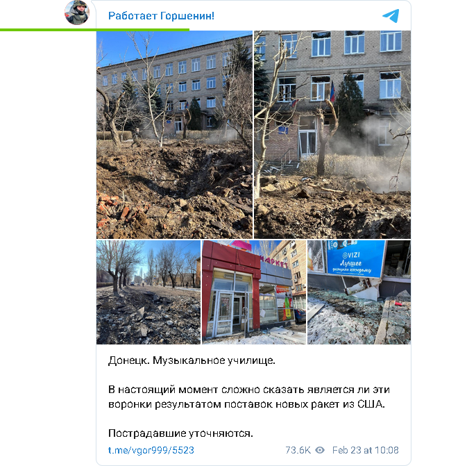Open the steaming building entrance photo
The height and width of the screenshot is (466, 476).
point(332,135)
